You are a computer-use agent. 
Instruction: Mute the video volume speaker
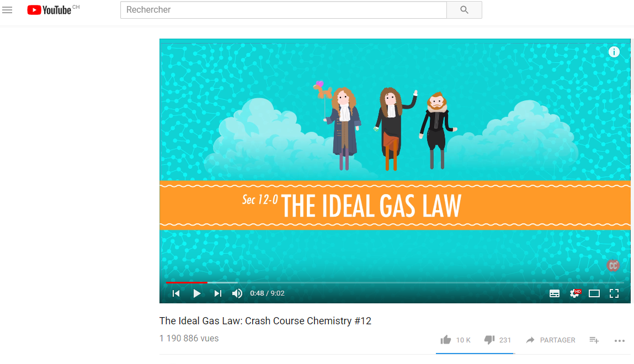pyautogui.click(x=237, y=293)
